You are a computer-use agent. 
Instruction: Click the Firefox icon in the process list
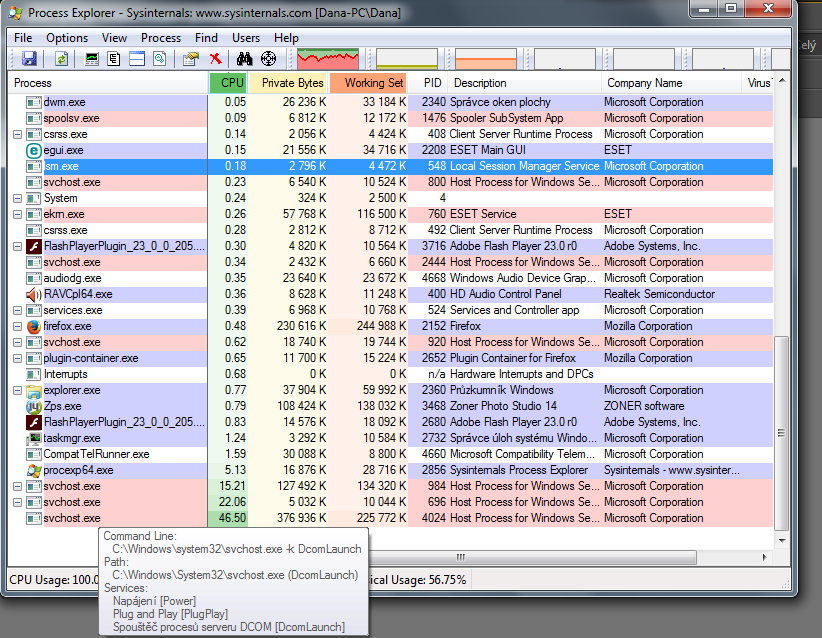(x=34, y=326)
